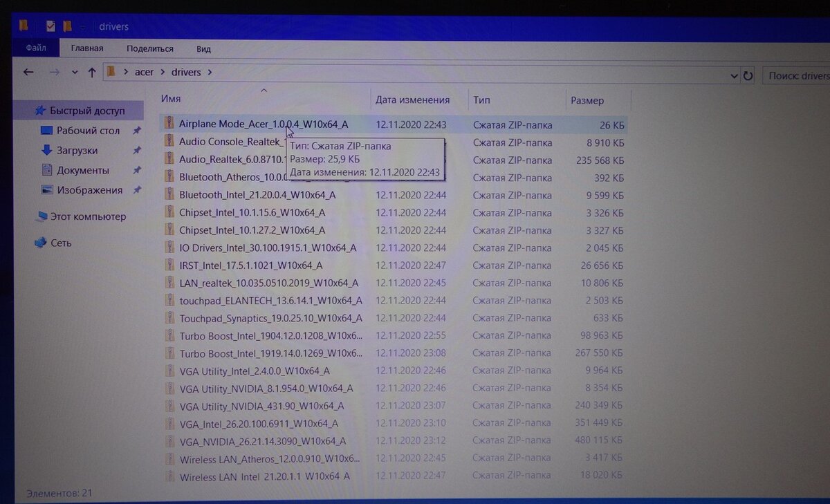Select Сеть in navigation pane
This screenshot has width=830, height=504.
(60, 243)
